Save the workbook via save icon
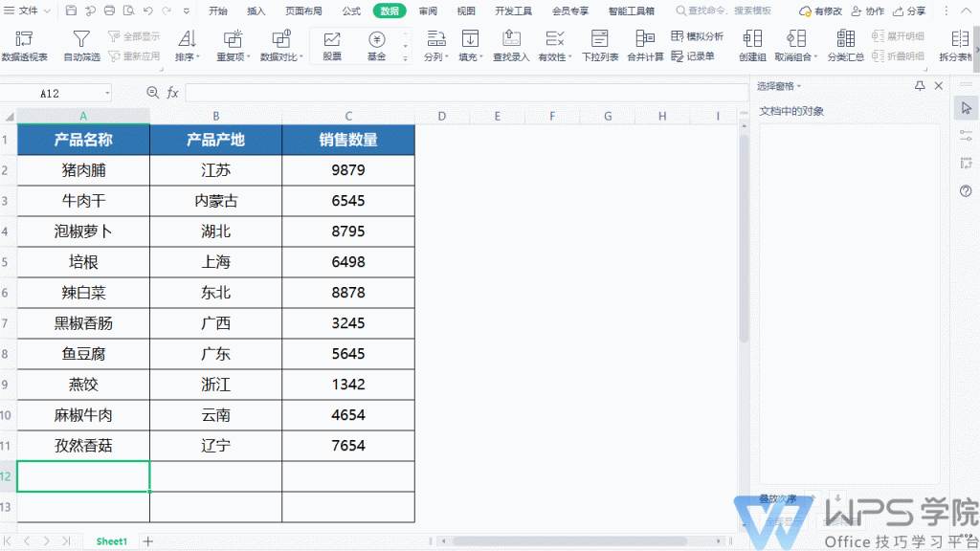The width and height of the screenshot is (980, 551). pyautogui.click(x=71, y=11)
